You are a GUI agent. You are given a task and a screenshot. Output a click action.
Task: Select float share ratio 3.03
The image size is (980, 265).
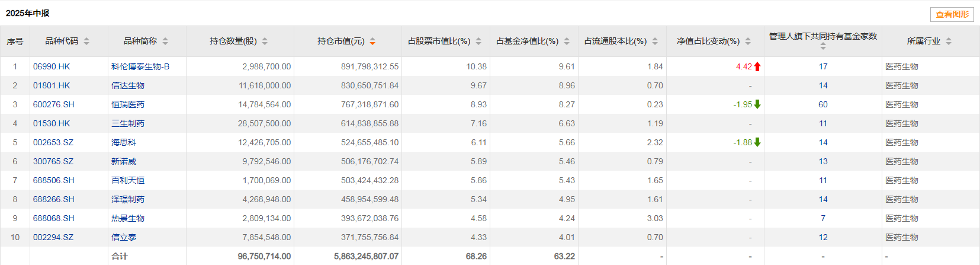point(655,218)
